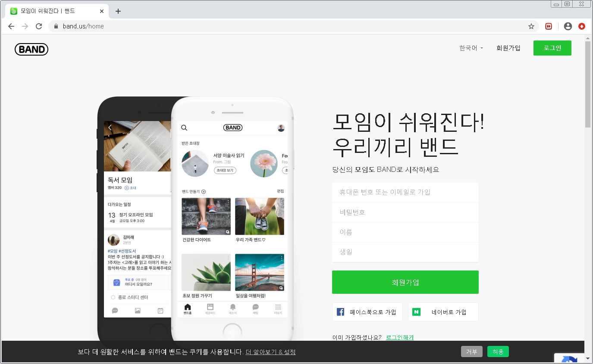Tap 편집 in the phone band list
Viewport: 593px width, 364px height.
coord(280,191)
